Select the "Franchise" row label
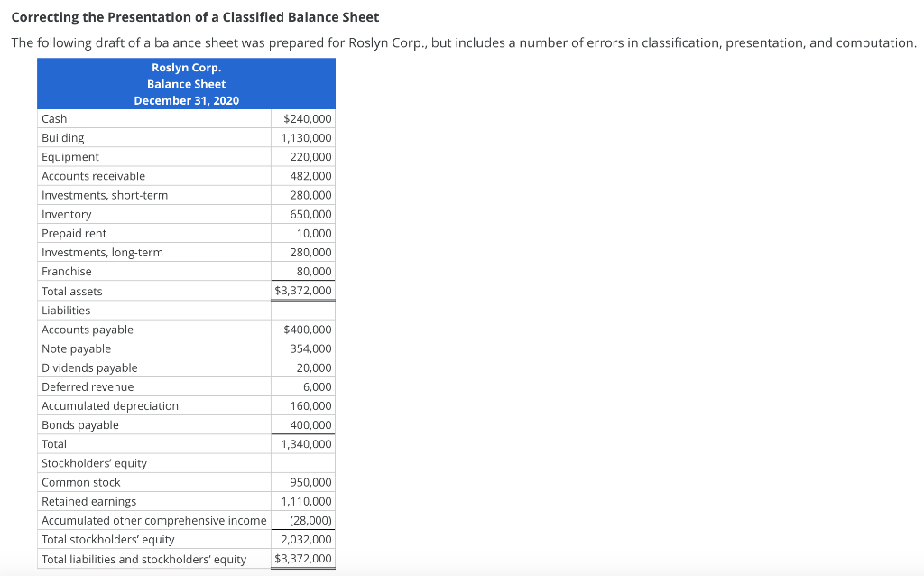The width and height of the screenshot is (924, 576). tap(67, 271)
